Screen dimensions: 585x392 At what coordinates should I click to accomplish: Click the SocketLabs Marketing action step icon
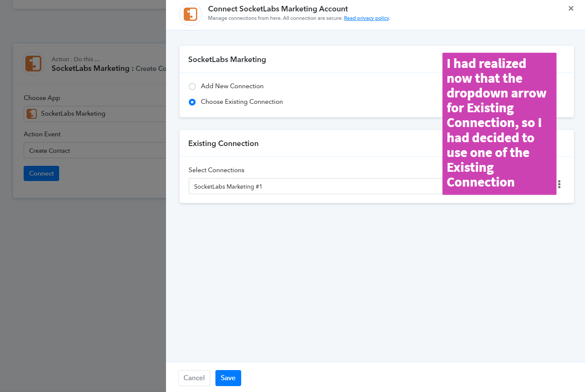tap(33, 64)
